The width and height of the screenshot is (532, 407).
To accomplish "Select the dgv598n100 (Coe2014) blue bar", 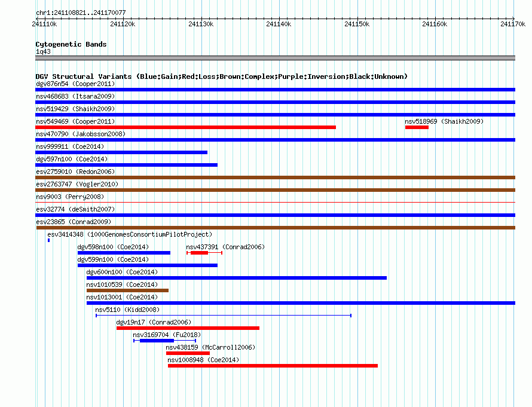I will (x=124, y=253).
